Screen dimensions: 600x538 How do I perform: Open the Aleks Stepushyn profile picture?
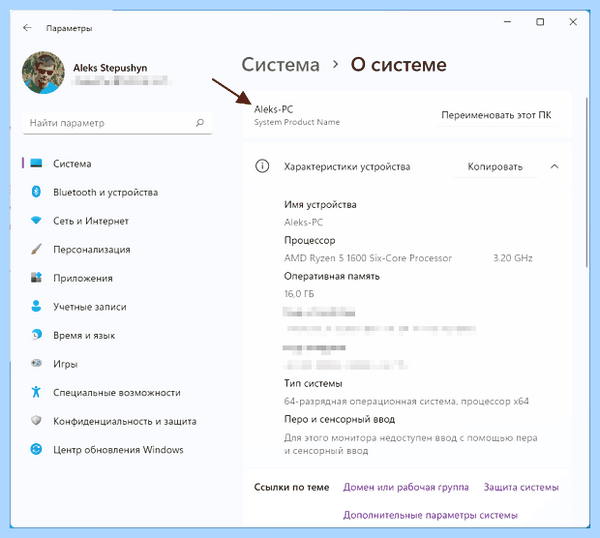click(43, 73)
